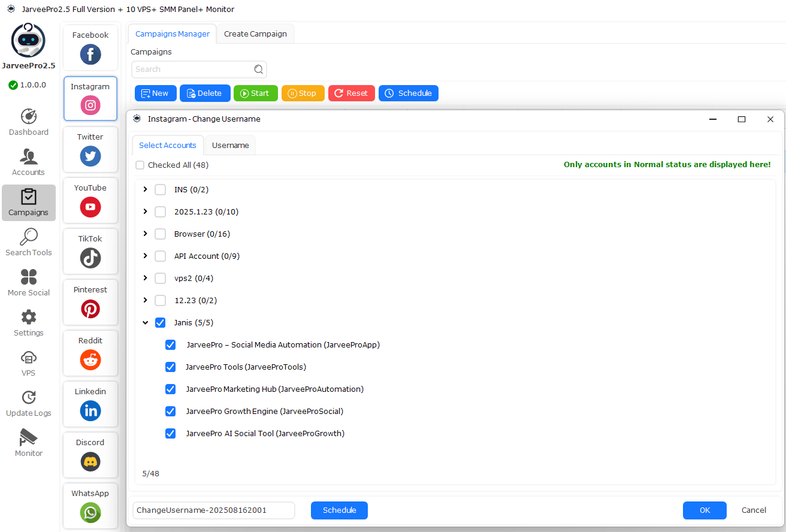Image resolution: width=786 pixels, height=532 pixels.
Task: Click Cancel in the dialog
Action: click(x=754, y=510)
